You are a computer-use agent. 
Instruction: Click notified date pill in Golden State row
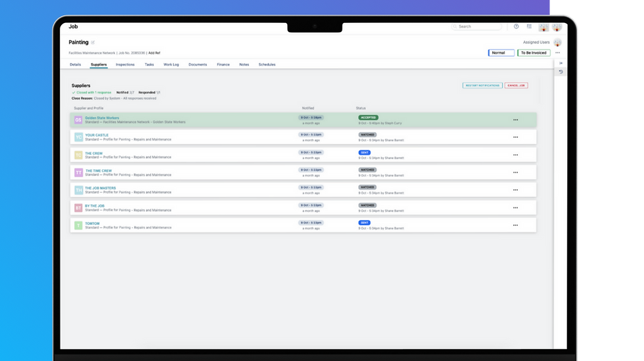[311, 117]
